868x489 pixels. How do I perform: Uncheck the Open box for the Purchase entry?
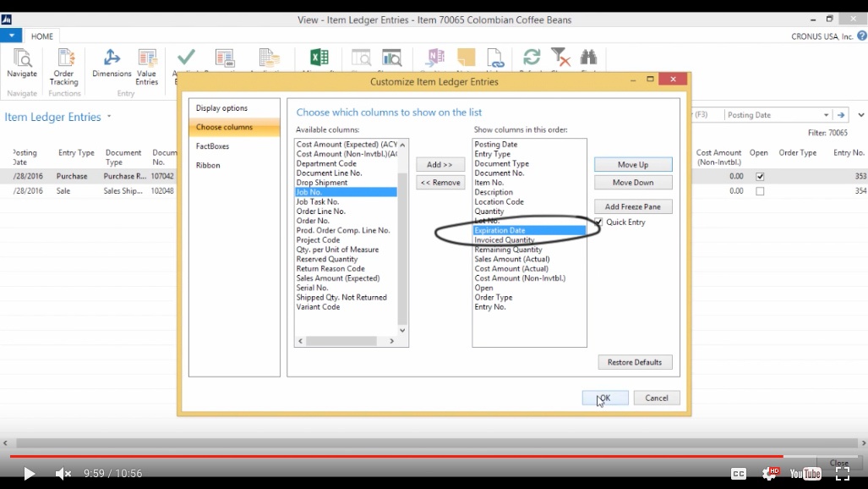pyautogui.click(x=760, y=177)
